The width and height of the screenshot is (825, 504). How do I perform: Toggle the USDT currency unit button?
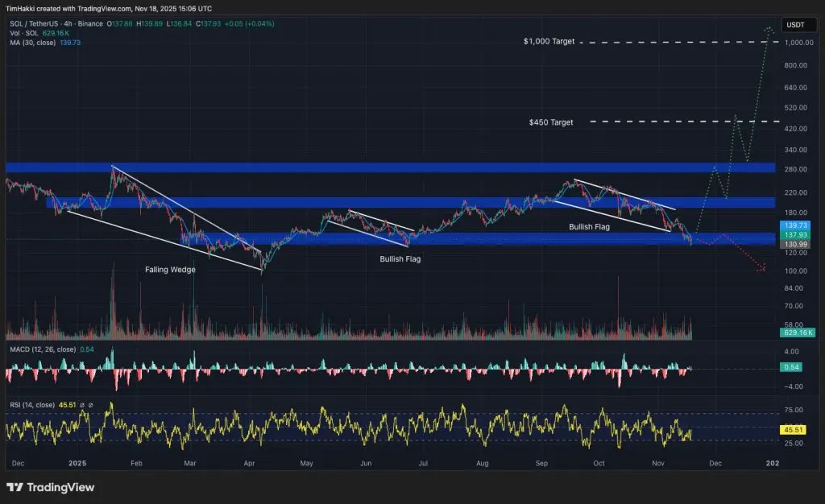click(798, 25)
